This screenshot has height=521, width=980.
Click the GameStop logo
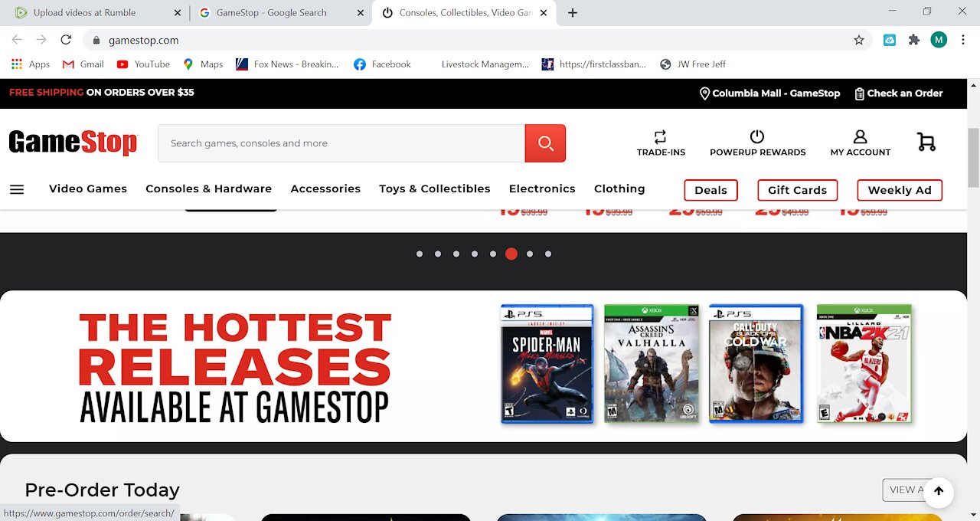coord(73,143)
